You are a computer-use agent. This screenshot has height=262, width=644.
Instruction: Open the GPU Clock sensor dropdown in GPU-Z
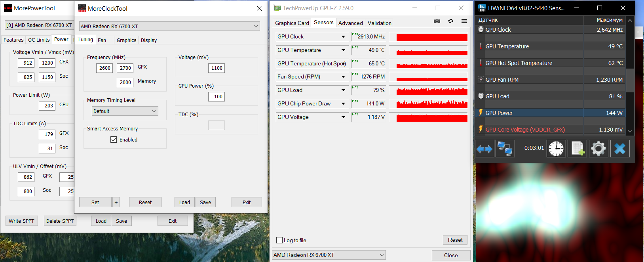click(343, 36)
